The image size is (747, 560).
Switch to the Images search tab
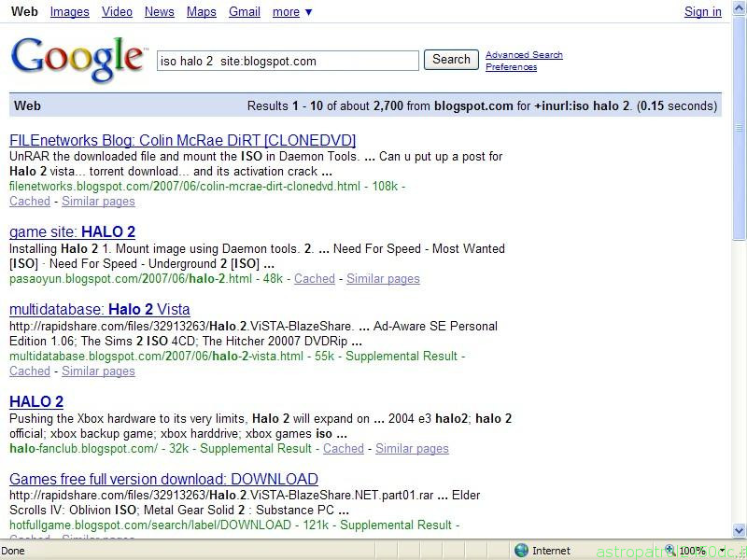69,12
